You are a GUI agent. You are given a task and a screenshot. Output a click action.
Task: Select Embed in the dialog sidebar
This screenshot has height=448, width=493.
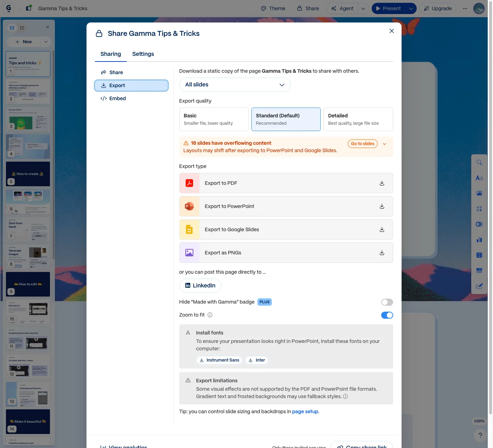[x=131, y=98]
